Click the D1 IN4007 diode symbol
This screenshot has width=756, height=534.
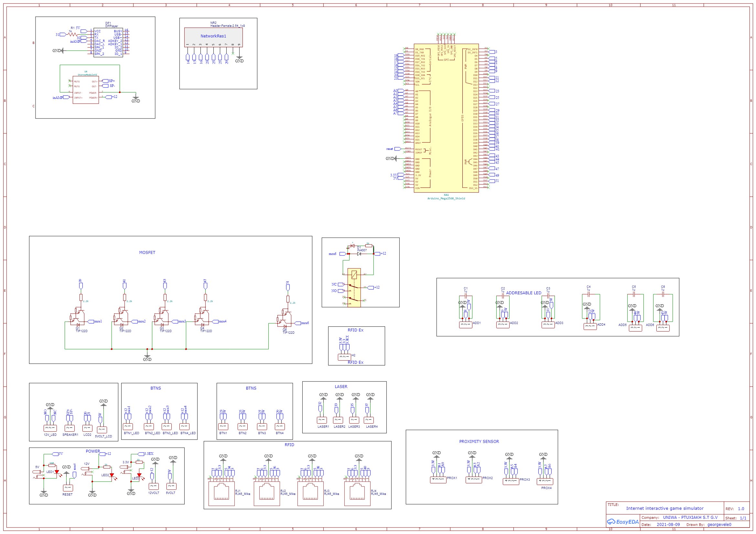click(359, 254)
